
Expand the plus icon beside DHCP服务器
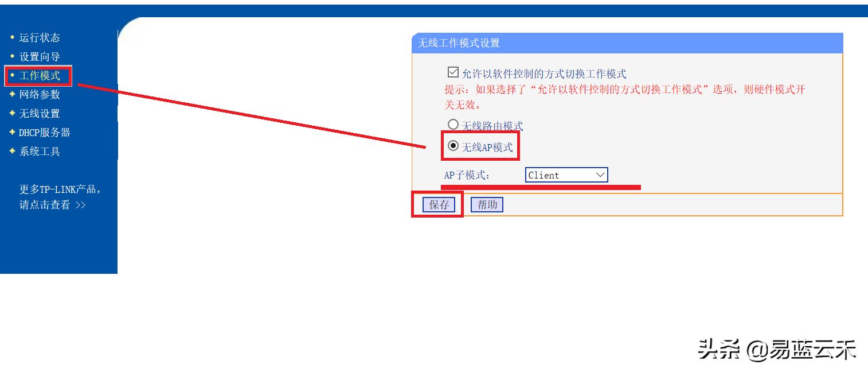(12, 132)
